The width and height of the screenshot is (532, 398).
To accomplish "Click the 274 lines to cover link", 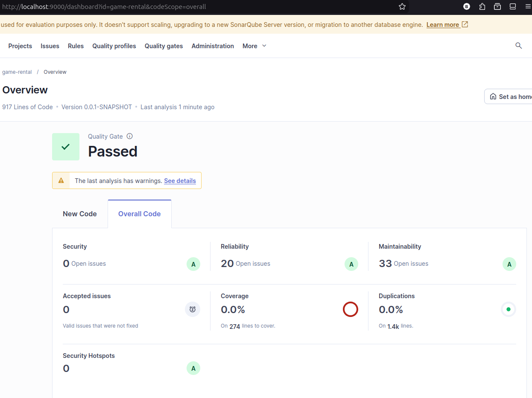I will (x=235, y=326).
